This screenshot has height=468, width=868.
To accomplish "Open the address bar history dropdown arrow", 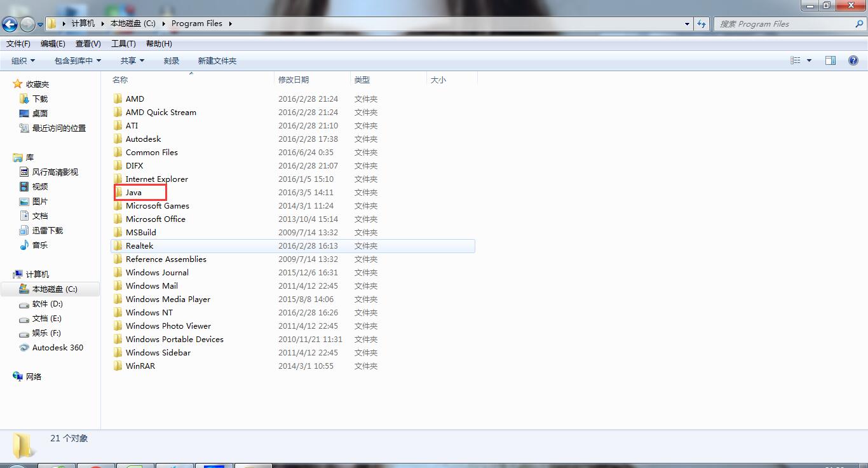I will pyautogui.click(x=687, y=24).
